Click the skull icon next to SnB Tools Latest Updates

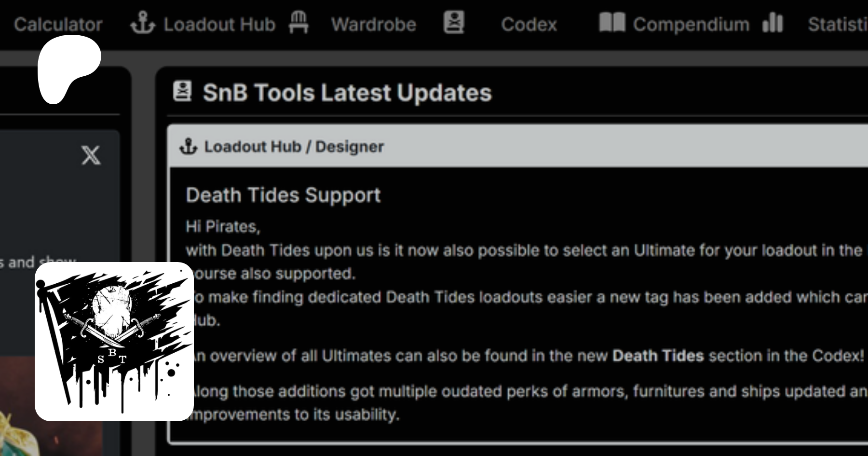[x=182, y=91]
